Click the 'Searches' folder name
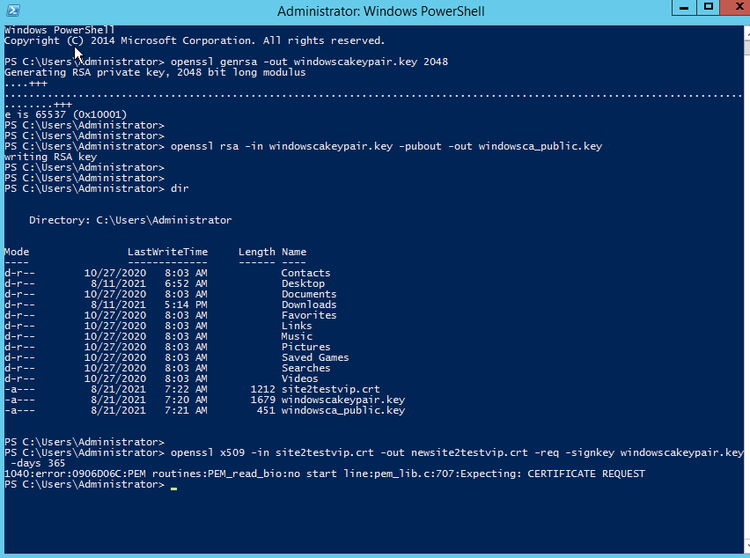 pyautogui.click(x=306, y=368)
